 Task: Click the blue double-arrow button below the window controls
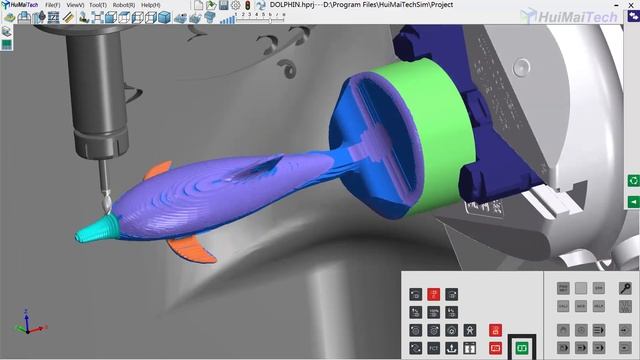(x=633, y=16)
